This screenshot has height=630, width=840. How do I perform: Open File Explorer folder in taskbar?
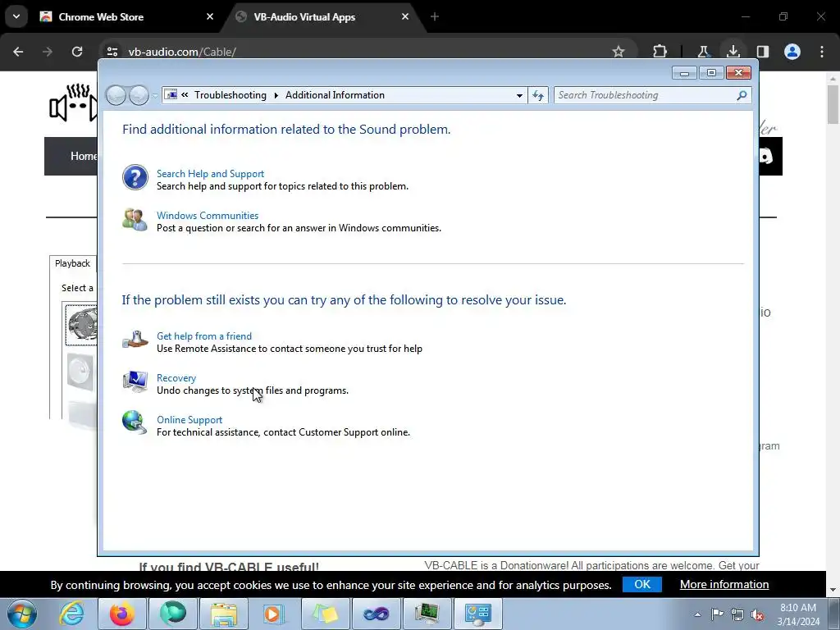(x=224, y=614)
